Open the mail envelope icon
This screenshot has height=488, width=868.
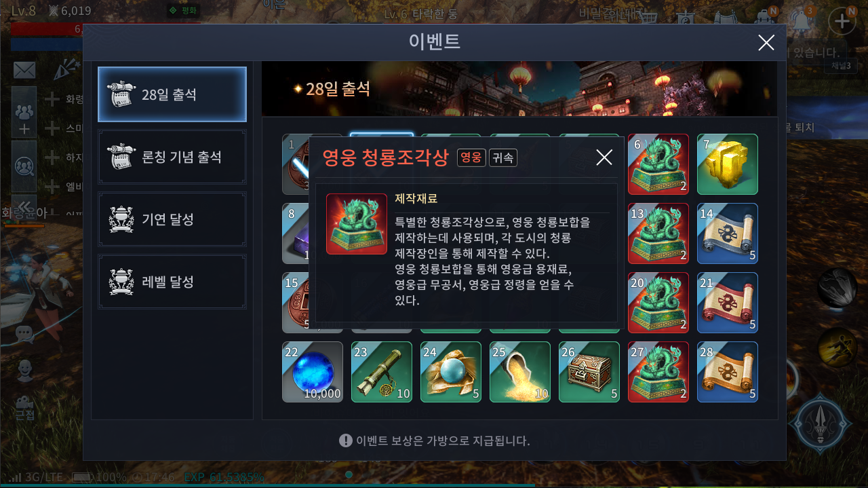coord(24,70)
